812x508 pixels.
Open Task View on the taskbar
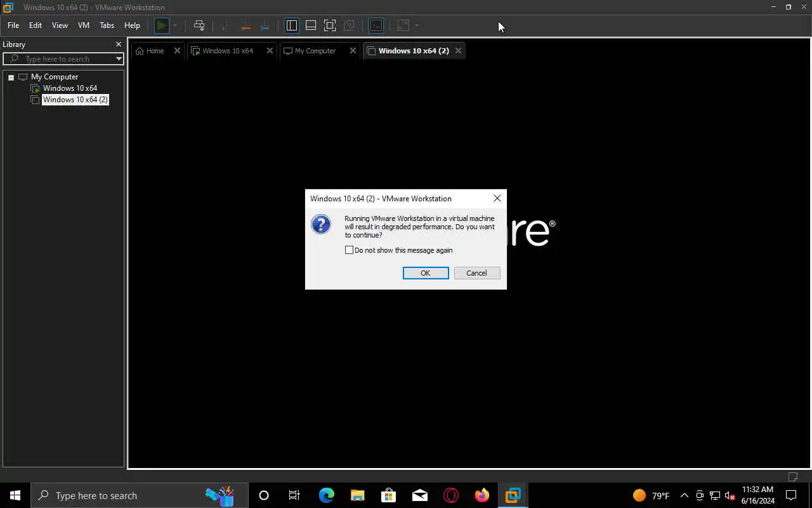coord(294,495)
